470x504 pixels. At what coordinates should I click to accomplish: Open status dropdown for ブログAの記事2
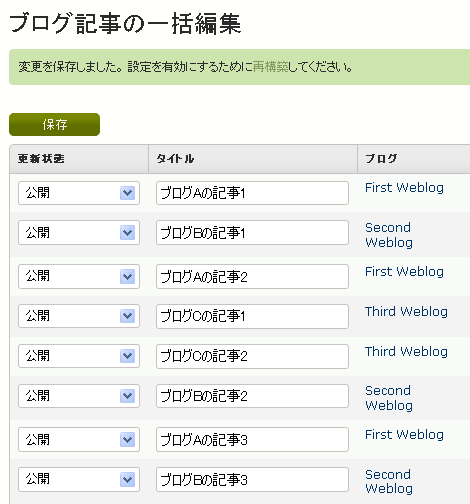click(x=79, y=276)
